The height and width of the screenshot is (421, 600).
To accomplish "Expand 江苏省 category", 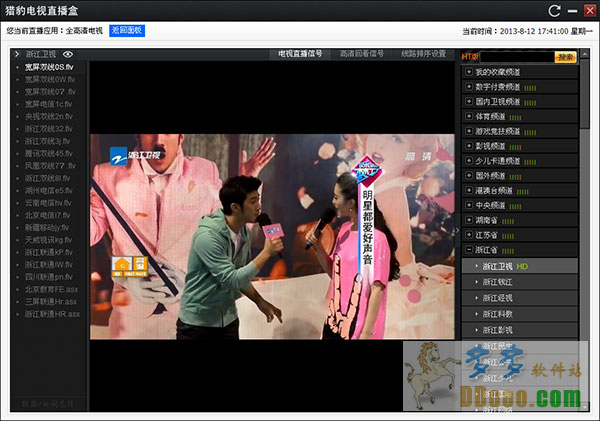I will pyautogui.click(x=520, y=235).
